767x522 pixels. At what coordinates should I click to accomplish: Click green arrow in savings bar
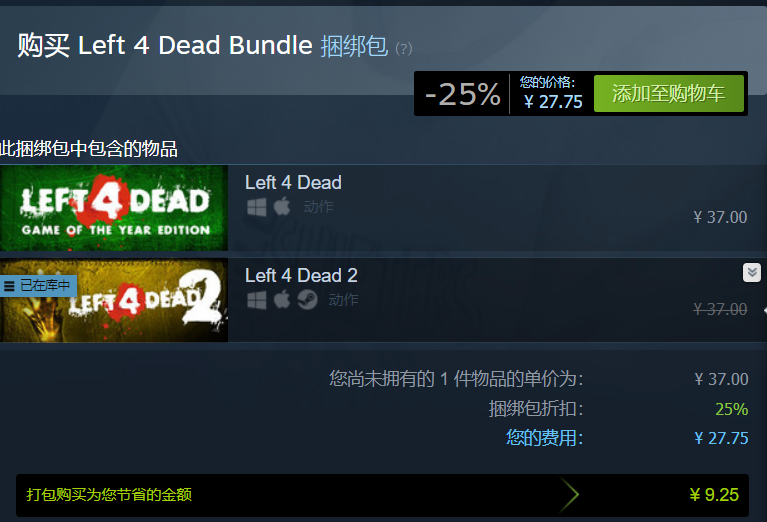tap(569, 495)
